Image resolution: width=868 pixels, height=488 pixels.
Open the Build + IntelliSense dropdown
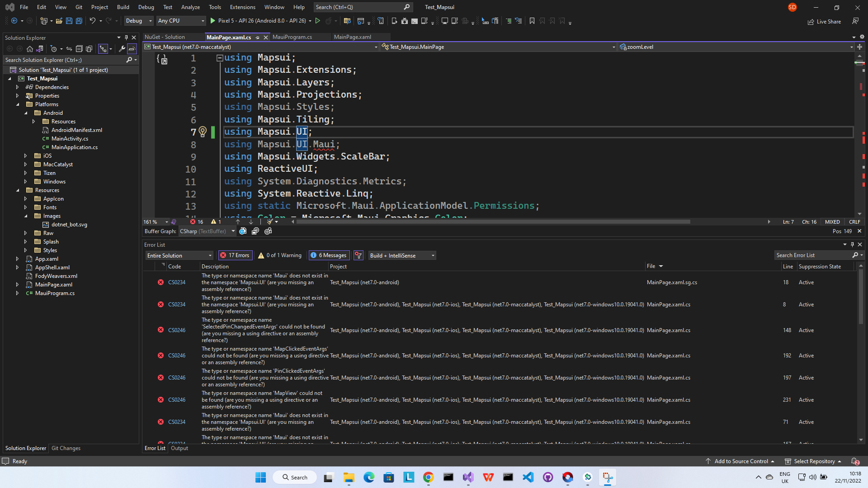click(402, 255)
